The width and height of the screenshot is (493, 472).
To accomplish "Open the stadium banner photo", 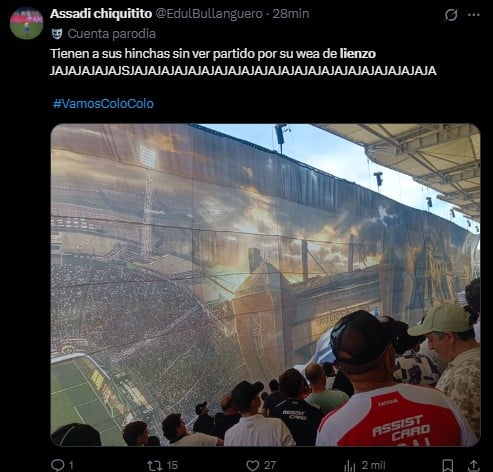I will [265, 285].
